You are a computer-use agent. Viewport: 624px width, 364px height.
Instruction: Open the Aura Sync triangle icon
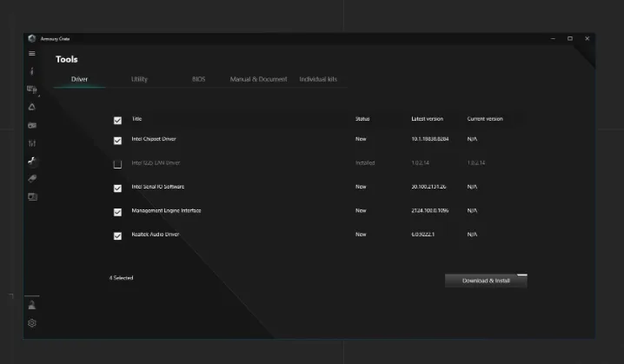(32, 107)
